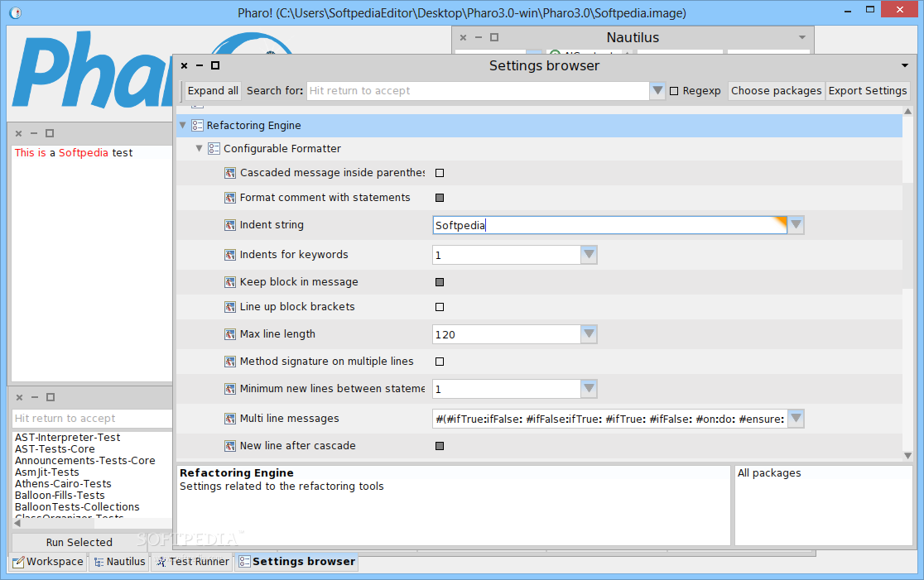
Task: Disable Format comment with statements checkbox
Action: click(x=440, y=198)
